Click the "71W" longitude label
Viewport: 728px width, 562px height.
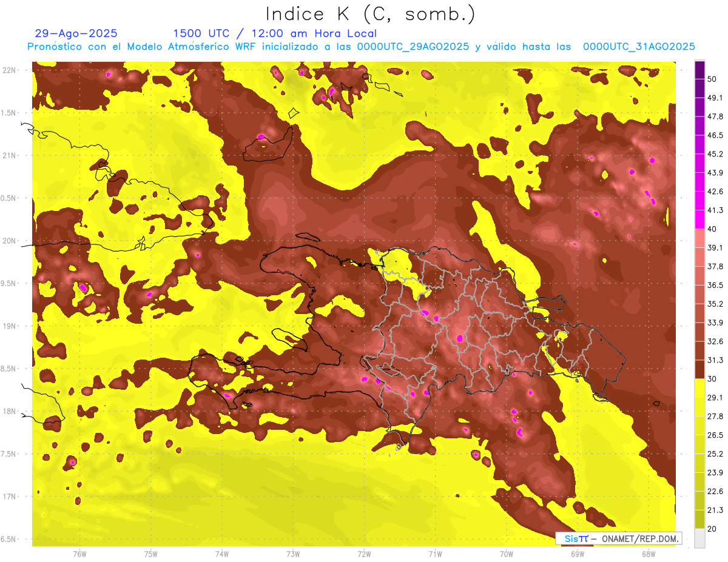(x=435, y=554)
